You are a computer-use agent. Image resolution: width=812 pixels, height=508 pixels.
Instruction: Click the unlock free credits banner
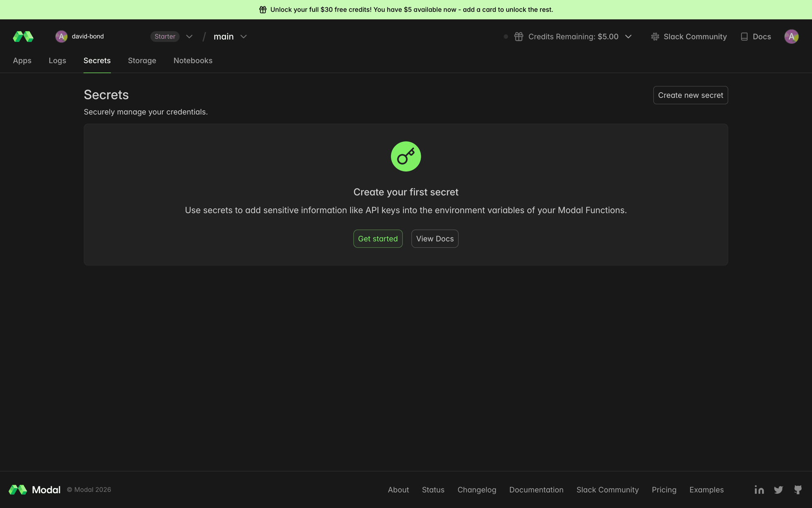(x=406, y=10)
